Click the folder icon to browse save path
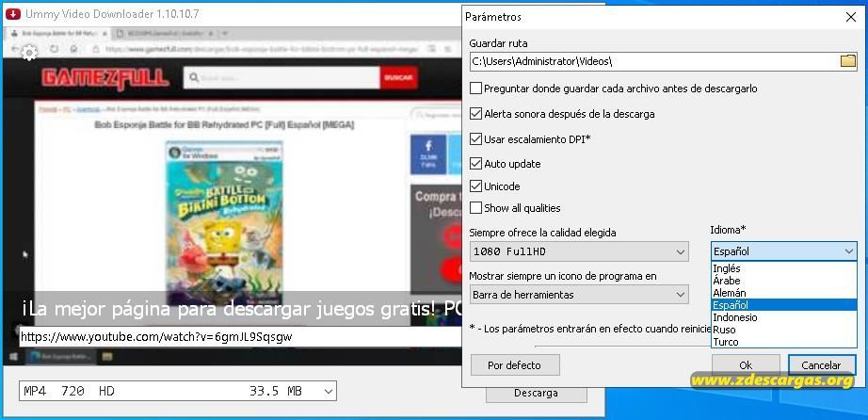Image resolution: width=868 pixels, height=420 pixels. 848,61
